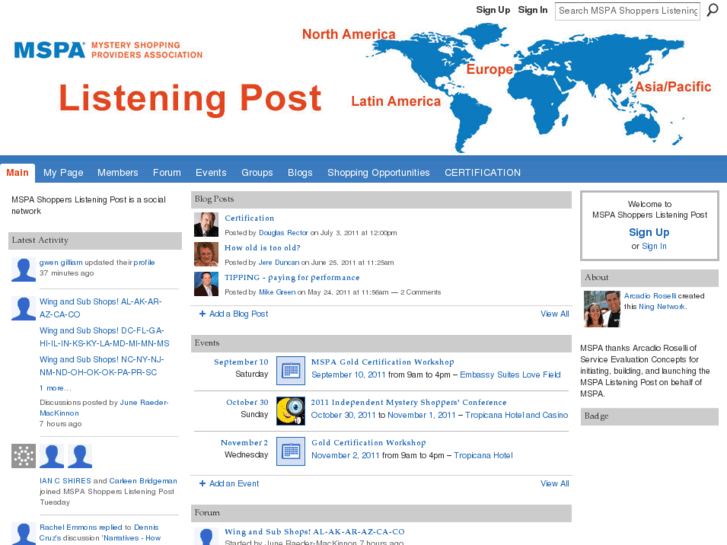The height and width of the screenshot is (545, 727).
Task: Click Sign Up in the top header
Action: tap(493, 10)
